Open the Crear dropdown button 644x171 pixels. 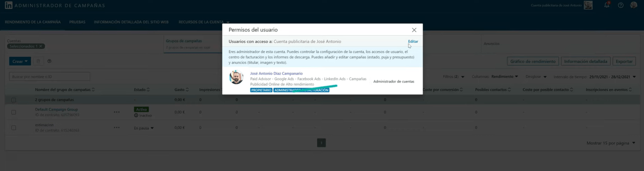click(x=20, y=61)
